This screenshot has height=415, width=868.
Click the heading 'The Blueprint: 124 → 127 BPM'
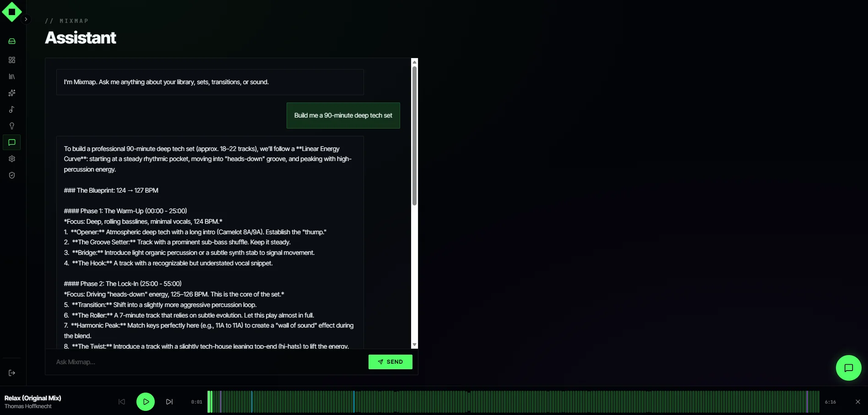[111, 190]
